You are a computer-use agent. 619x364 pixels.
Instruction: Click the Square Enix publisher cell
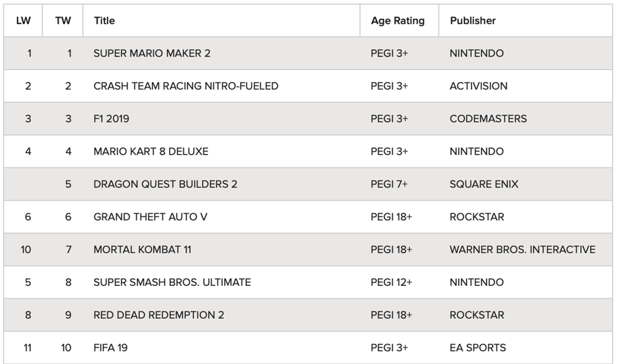click(x=484, y=184)
